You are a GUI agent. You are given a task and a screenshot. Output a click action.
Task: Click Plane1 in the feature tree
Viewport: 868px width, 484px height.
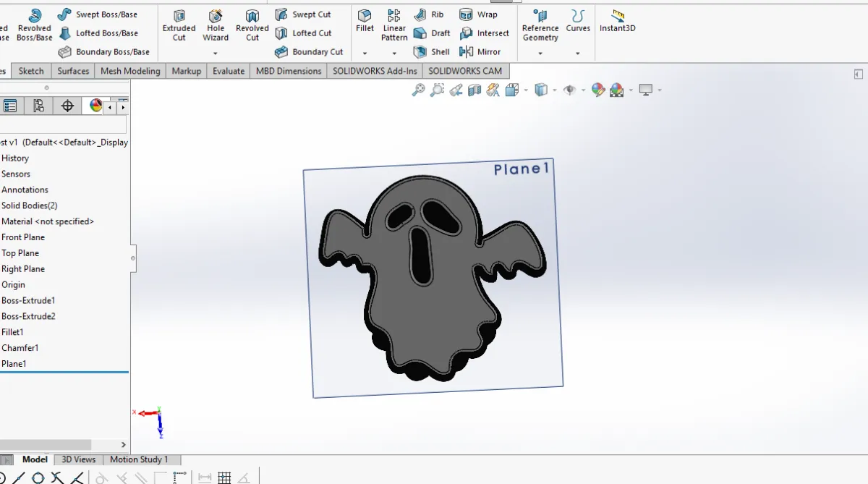pyautogui.click(x=14, y=364)
